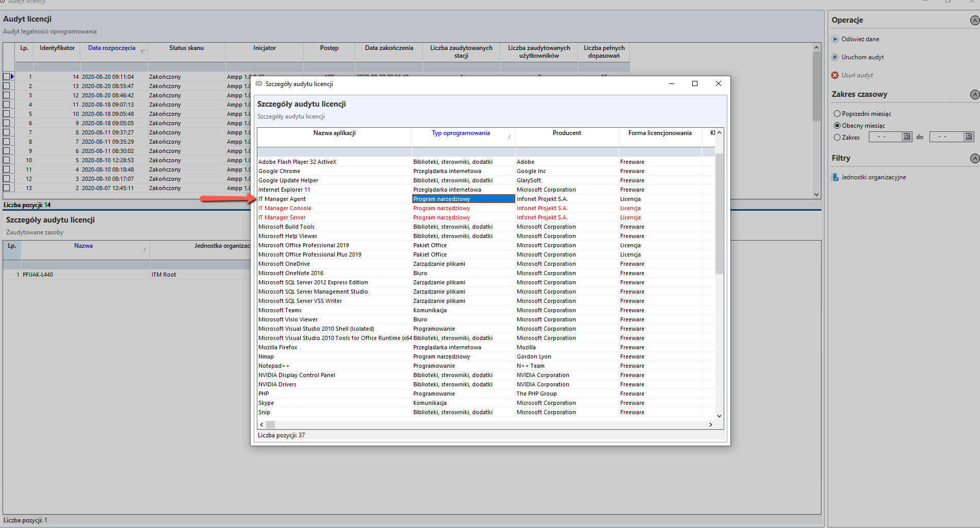Select the 'Google Chrome' application cell
Viewport: 980px width, 528px height.
tap(335, 171)
